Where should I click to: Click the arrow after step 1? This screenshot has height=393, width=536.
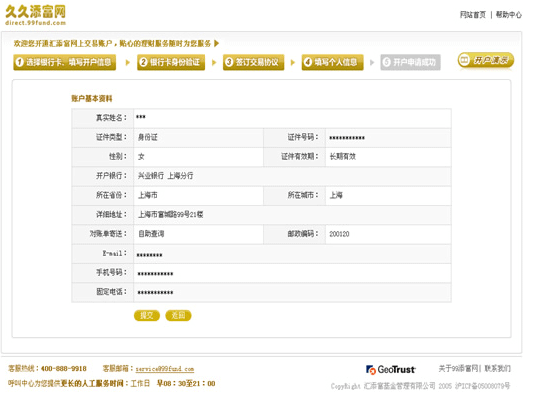point(128,63)
